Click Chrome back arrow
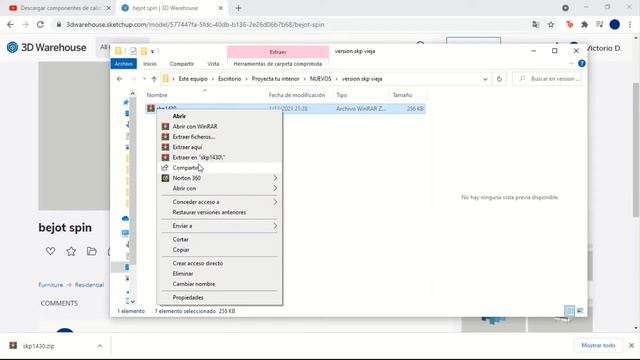The width and height of the screenshot is (640, 360). click(x=10, y=24)
